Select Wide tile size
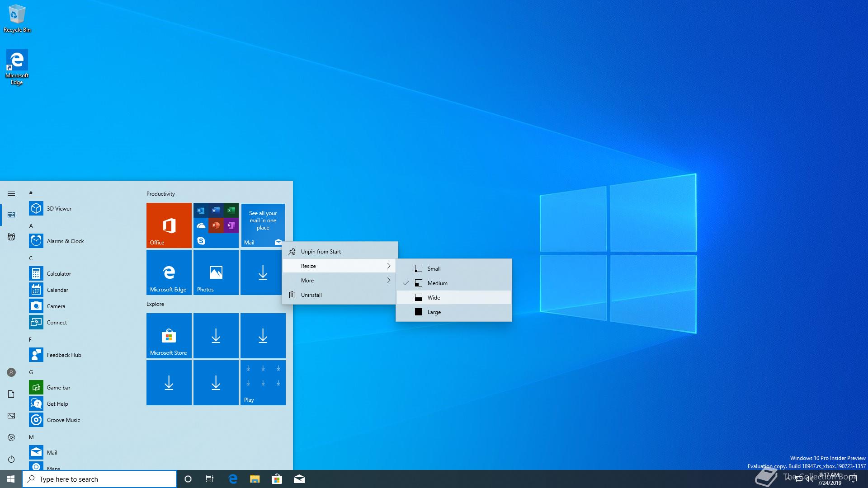868x488 pixels. coord(454,298)
